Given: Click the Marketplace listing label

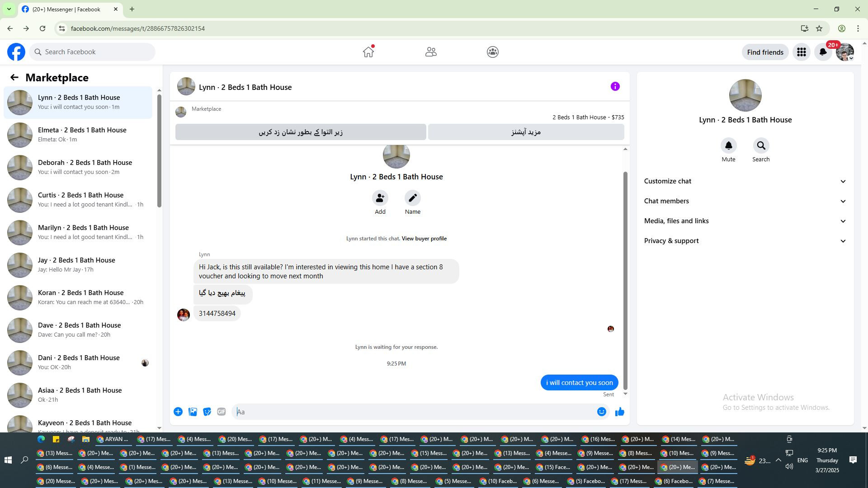Looking at the screenshot, I should 206,109.
